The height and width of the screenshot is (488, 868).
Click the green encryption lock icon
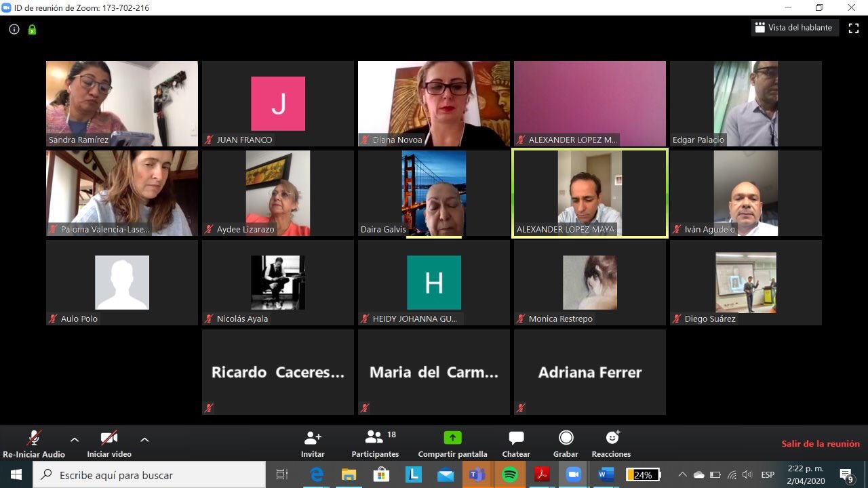pyautogui.click(x=32, y=29)
